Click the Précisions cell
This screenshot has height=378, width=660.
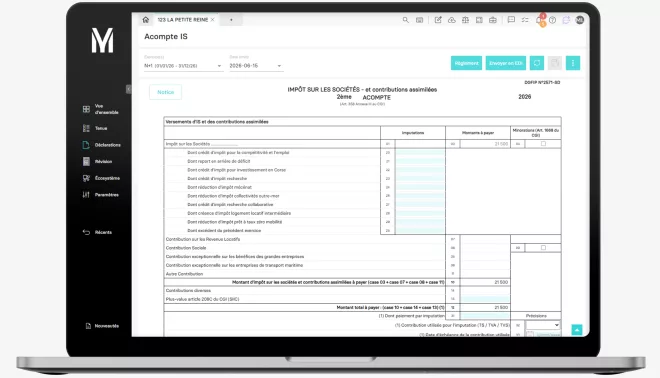tap(536, 316)
